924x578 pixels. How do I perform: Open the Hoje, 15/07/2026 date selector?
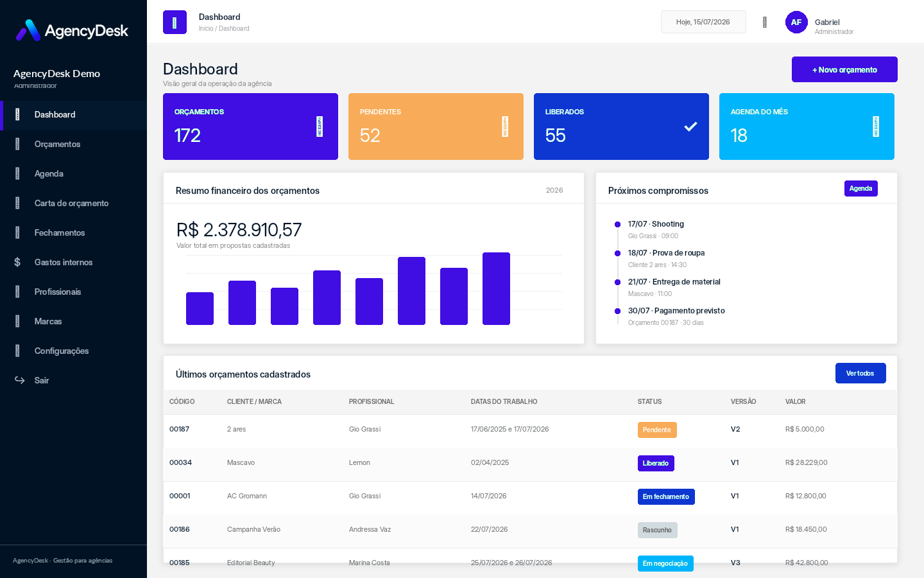click(703, 22)
